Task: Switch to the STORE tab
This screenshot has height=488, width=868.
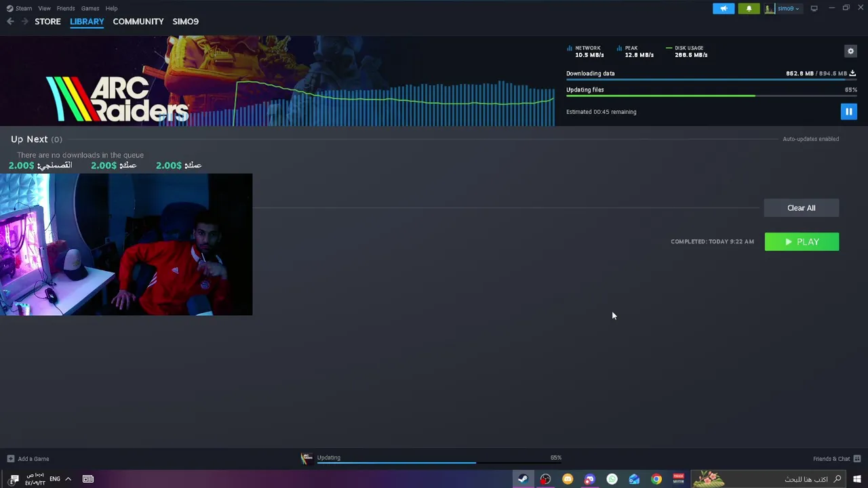Action: coord(47,22)
